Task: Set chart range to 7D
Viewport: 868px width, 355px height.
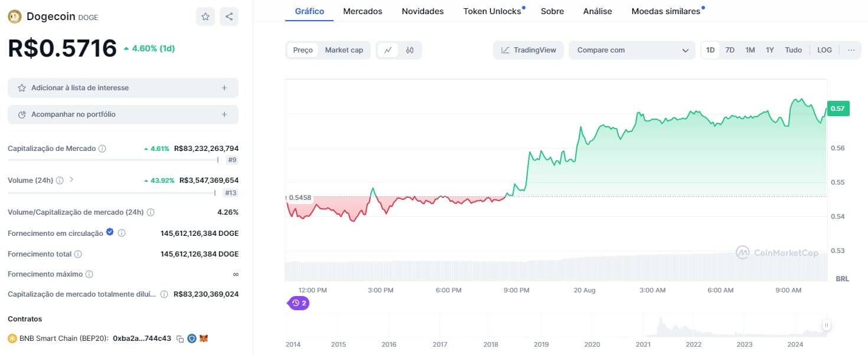Action: (730, 50)
